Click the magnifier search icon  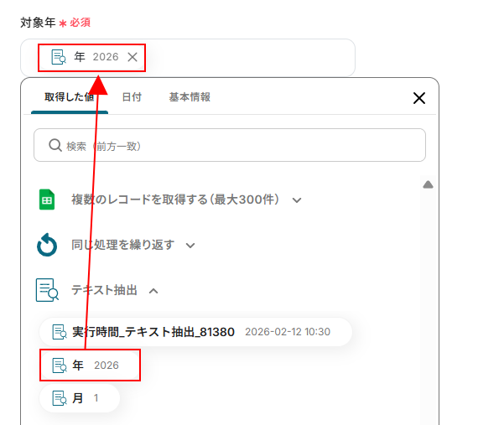coord(55,145)
